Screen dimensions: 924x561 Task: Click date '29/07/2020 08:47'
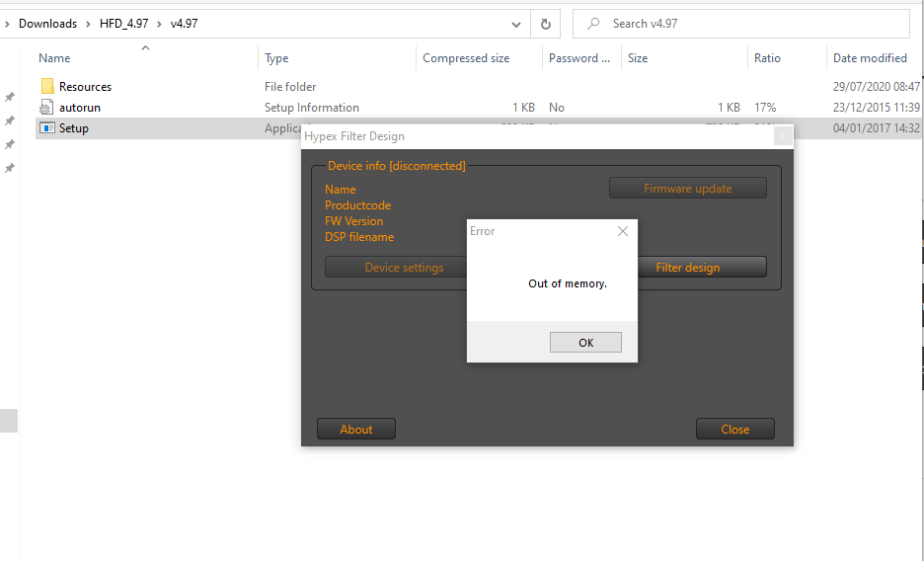(x=877, y=87)
